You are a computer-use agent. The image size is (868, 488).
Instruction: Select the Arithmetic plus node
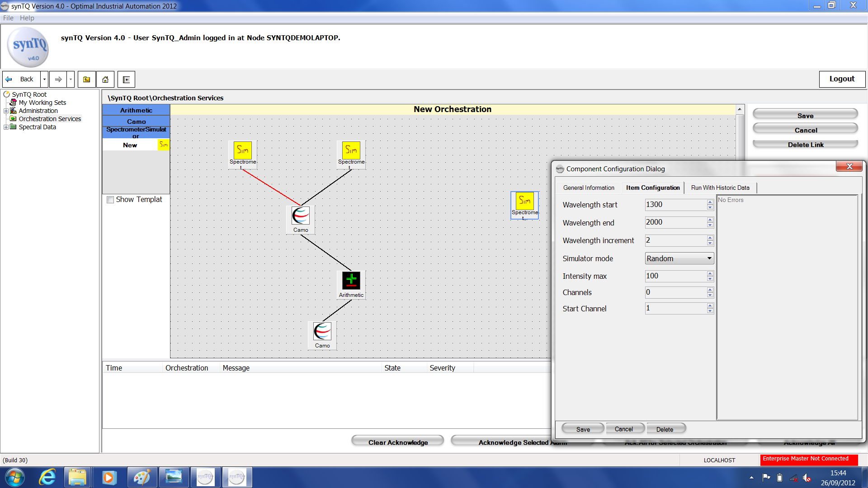[351, 285]
